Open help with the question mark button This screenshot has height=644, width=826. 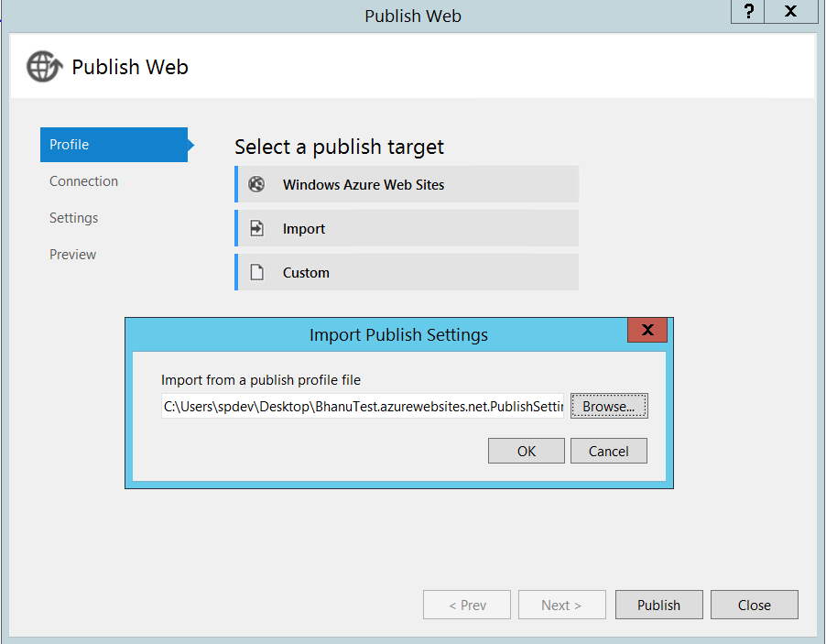click(747, 12)
